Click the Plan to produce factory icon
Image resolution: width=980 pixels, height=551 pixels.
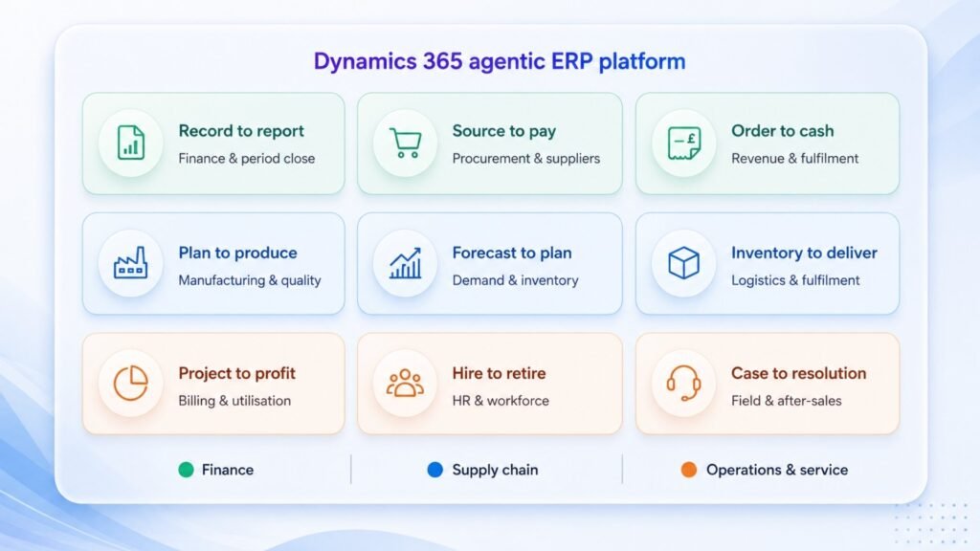point(130,262)
